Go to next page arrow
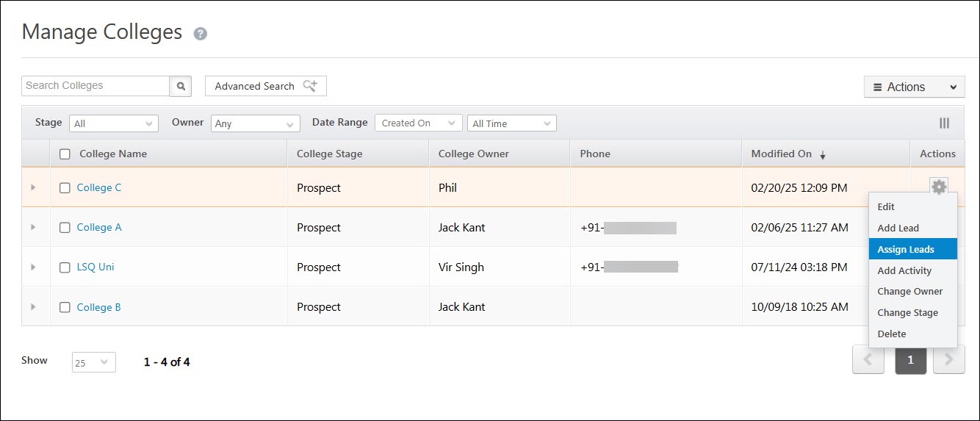The height and width of the screenshot is (421, 980). pyautogui.click(x=948, y=359)
